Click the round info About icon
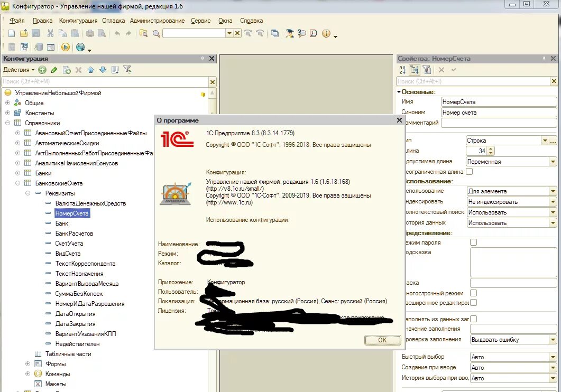Viewport: 561px width, 392px height. pos(326,34)
